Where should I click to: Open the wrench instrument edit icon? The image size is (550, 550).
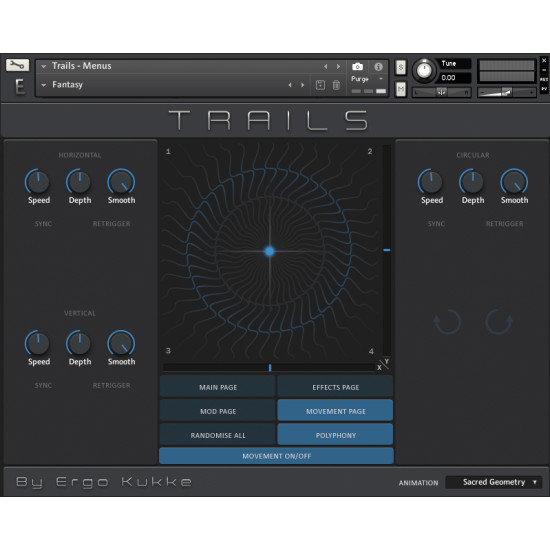coord(17,65)
